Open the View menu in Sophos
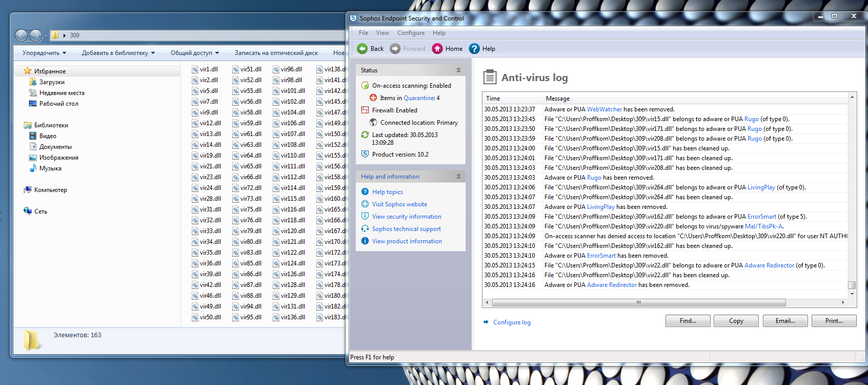This screenshot has width=868, height=385. (x=382, y=33)
